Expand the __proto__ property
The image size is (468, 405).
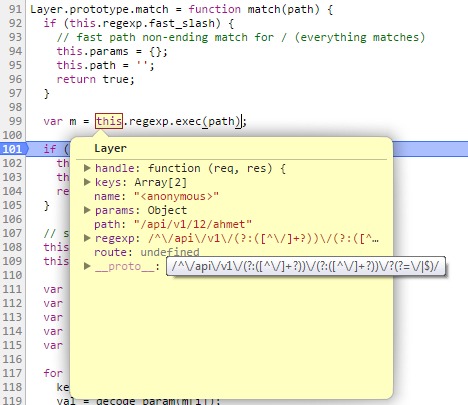pyautogui.click(x=87, y=266)
